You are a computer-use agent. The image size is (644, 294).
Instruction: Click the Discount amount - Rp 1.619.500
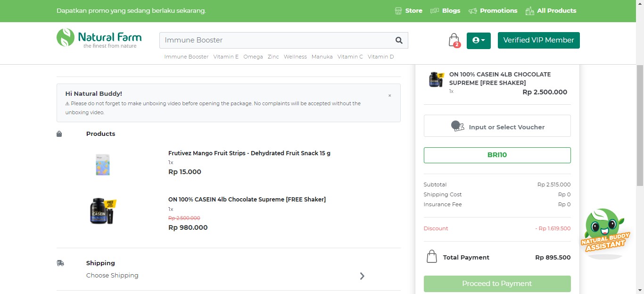[x=553, y=228]
